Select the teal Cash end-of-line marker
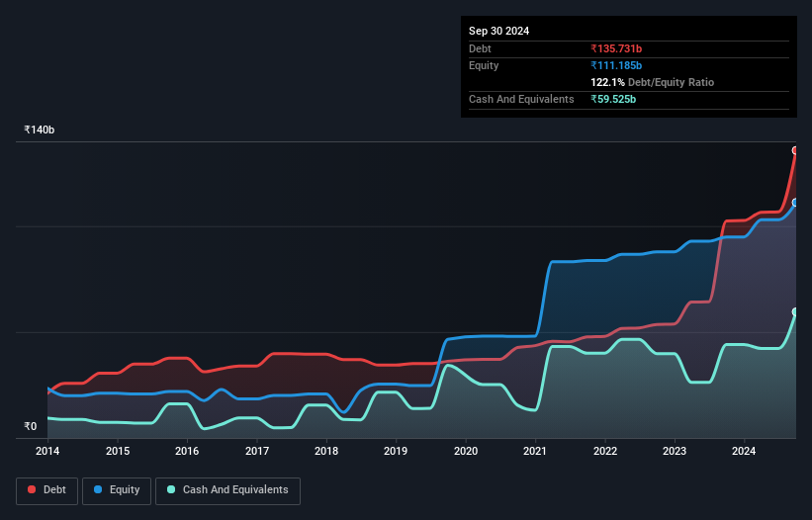The image size is (812, 520). [x=795, y=311]
